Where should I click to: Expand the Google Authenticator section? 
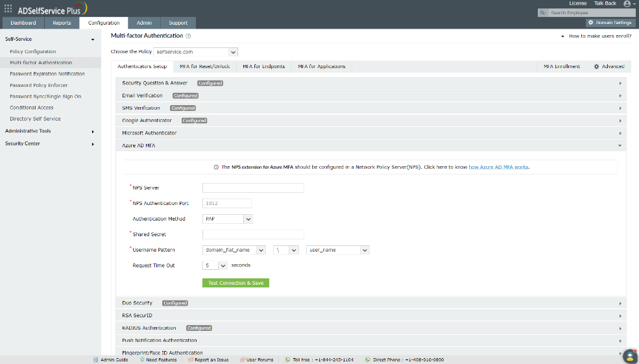[x=371, y=121]
